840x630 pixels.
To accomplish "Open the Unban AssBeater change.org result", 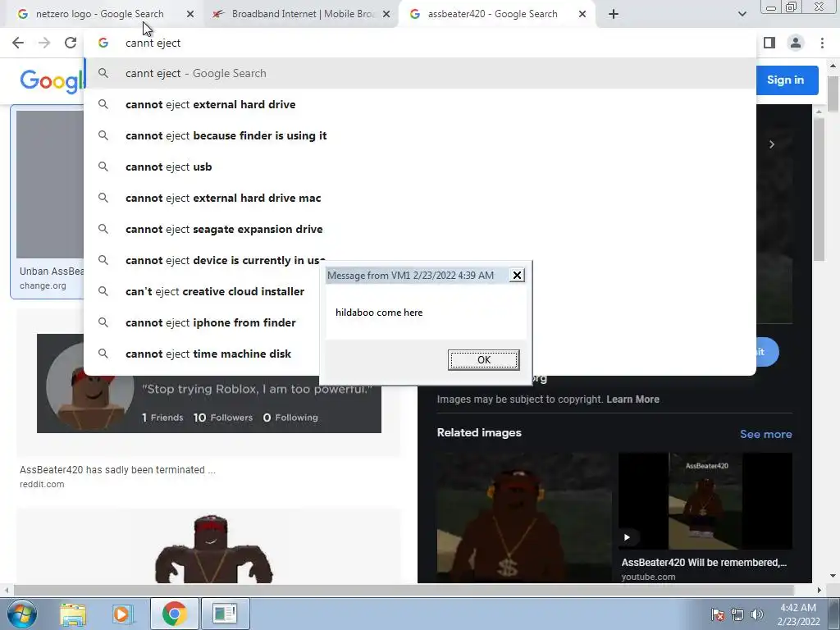I will pos(47,202).
